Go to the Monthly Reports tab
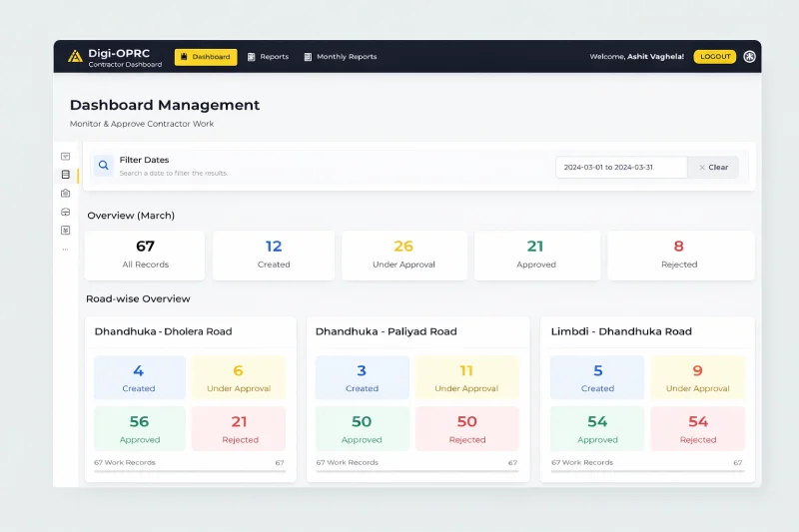 (x=341, y=57)
